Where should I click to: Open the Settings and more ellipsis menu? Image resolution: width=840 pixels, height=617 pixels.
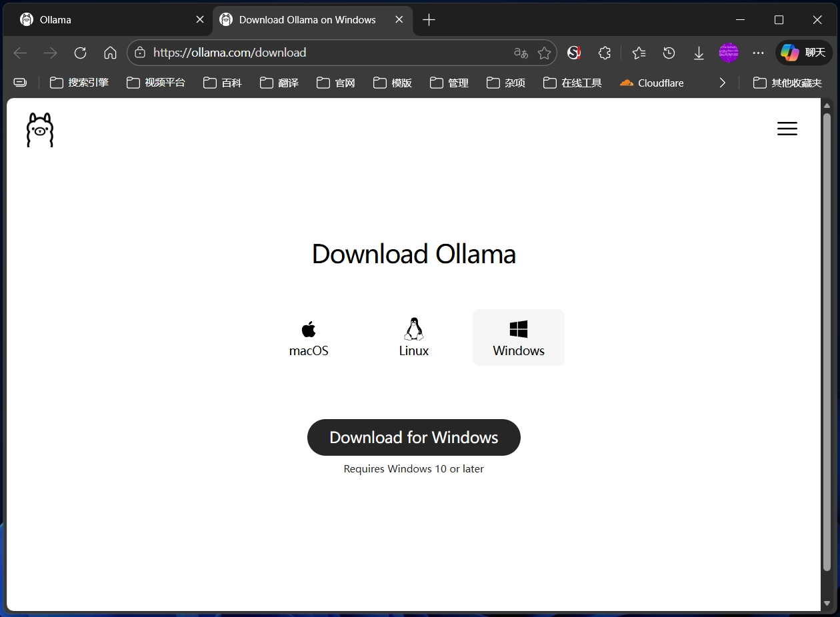pos(758,53)
